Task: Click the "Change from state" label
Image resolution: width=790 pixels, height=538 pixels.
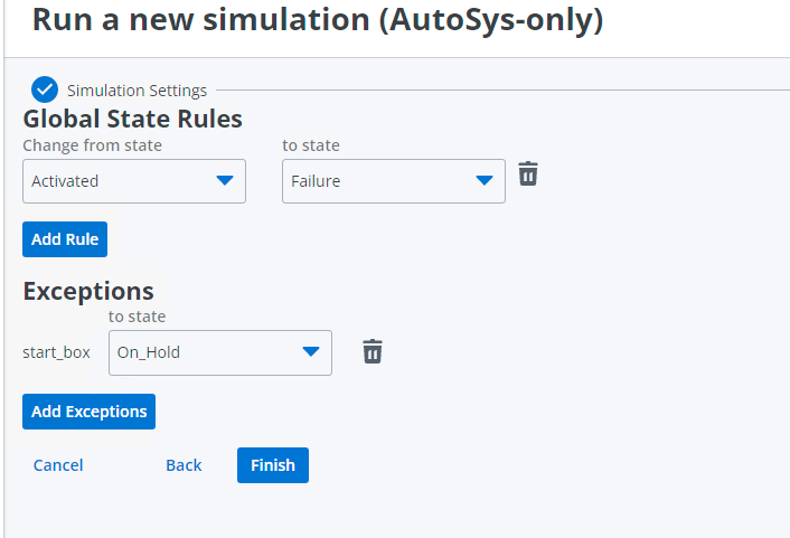Action: (92, 145)
